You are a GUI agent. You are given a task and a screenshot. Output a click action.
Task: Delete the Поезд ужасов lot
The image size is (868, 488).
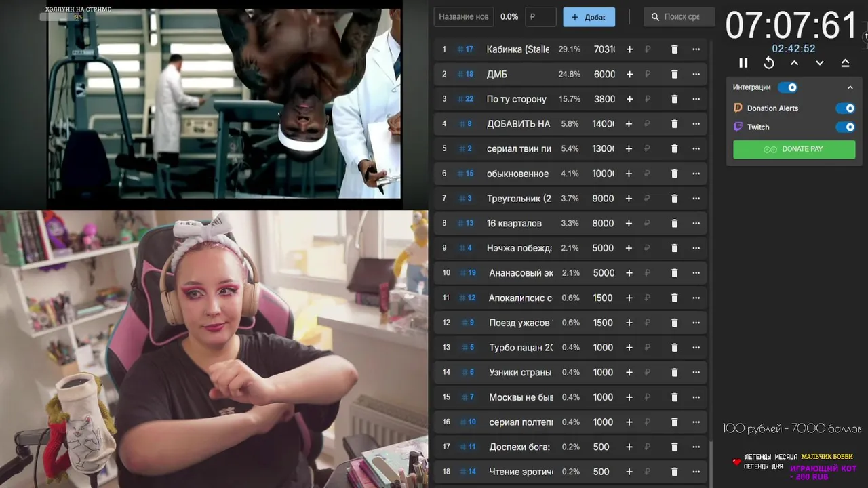pos(674,323)
